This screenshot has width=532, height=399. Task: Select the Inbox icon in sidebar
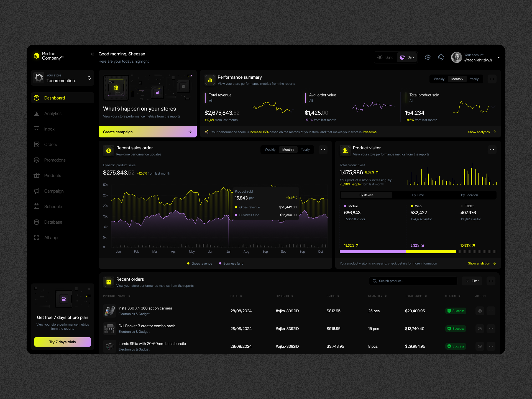(37, 129)
